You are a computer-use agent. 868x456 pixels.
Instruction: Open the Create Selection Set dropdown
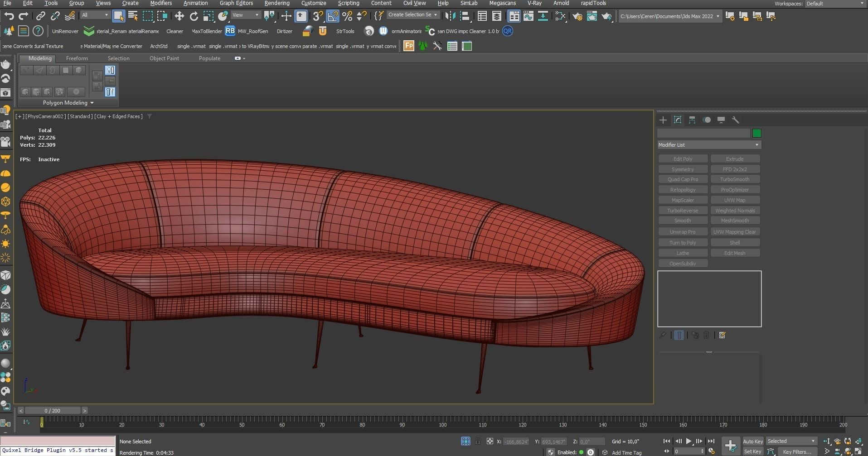click(413, 14)
